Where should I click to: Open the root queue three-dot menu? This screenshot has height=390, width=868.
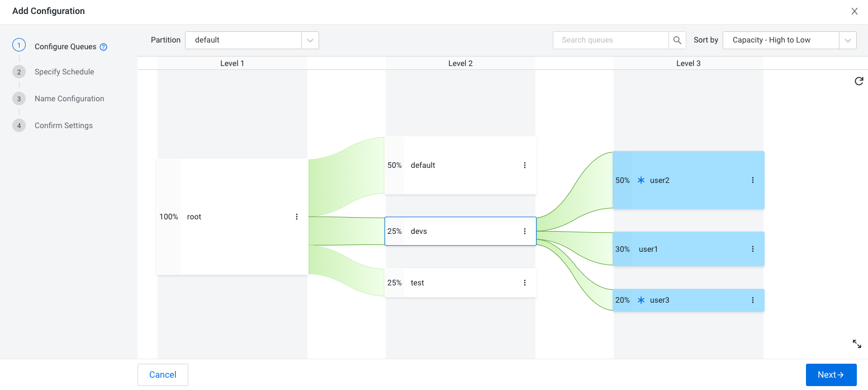(297, 217)
